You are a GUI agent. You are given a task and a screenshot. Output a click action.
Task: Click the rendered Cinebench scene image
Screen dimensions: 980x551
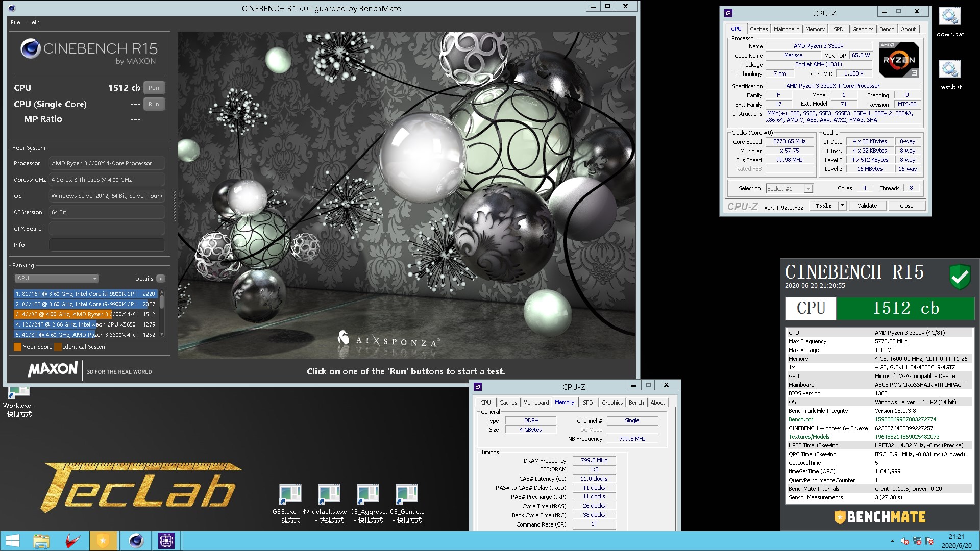pos(406,195)
